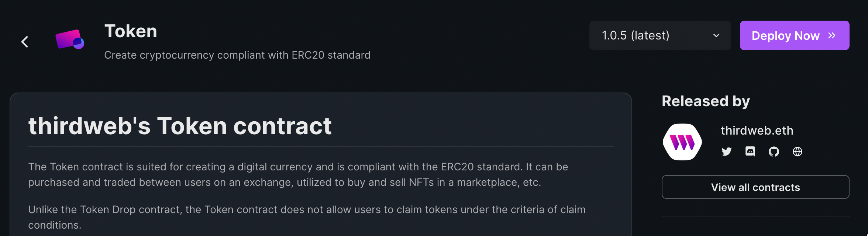
Task: Expand the 1.0.5 version selector chevron
Action: click(x=716, y=35)
